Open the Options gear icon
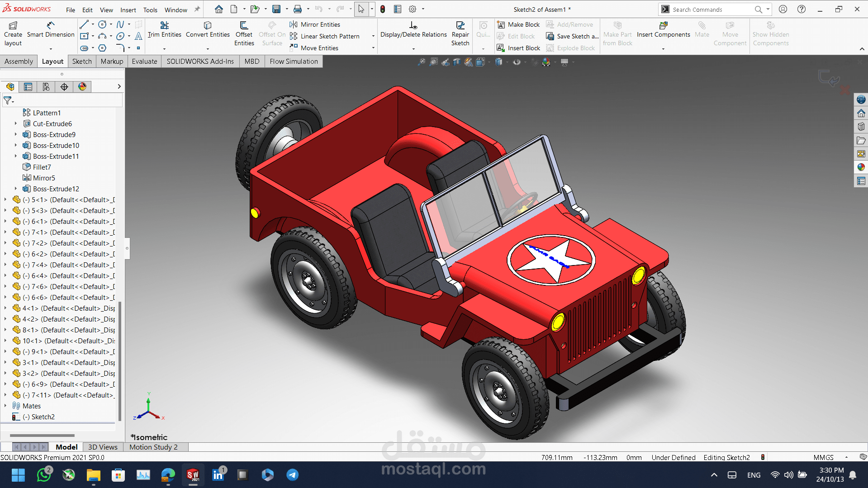Viewport: 868px width, 488px height. [413, 9]
